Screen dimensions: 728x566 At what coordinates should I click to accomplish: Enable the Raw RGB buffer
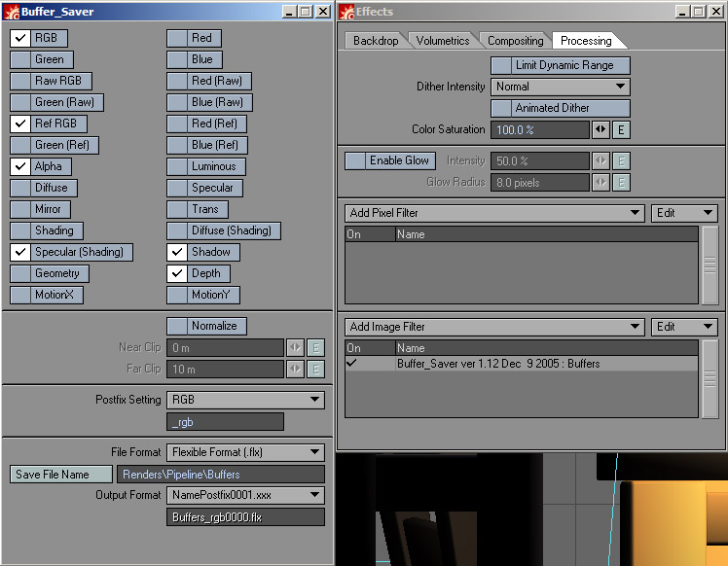(20, 81)
